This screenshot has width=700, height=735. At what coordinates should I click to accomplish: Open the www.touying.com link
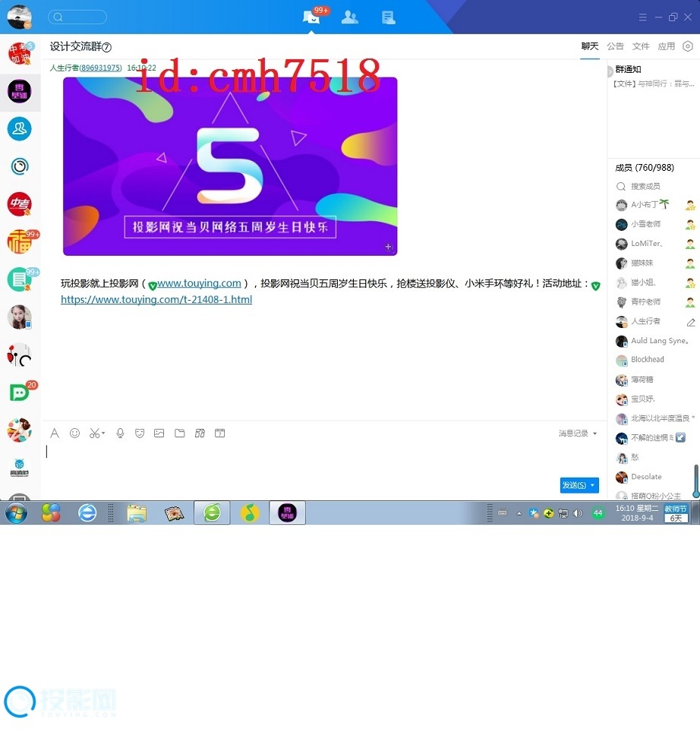click(199, 283)
